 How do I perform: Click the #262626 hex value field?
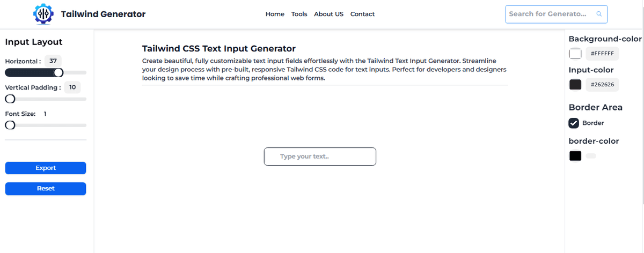click(x=602, y=85)
